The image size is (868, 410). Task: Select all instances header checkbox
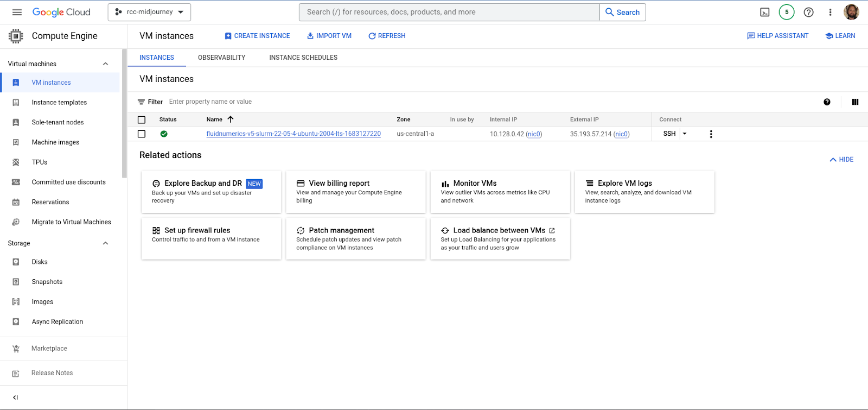tap(142, 119)
